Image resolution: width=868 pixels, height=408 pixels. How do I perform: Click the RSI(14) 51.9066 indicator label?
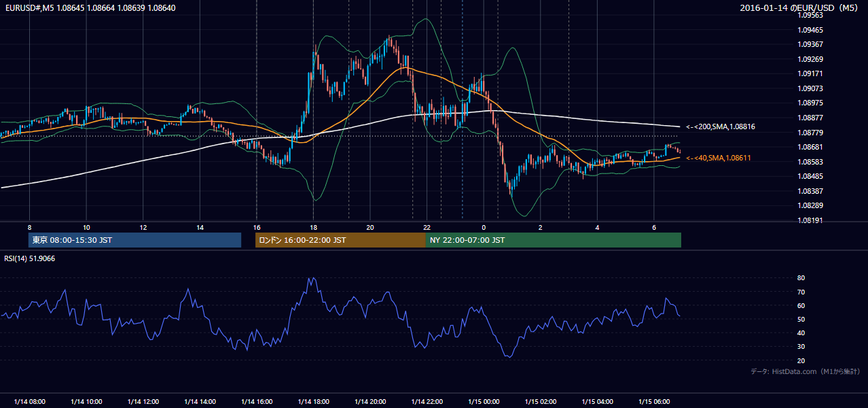tap(29, 258)
